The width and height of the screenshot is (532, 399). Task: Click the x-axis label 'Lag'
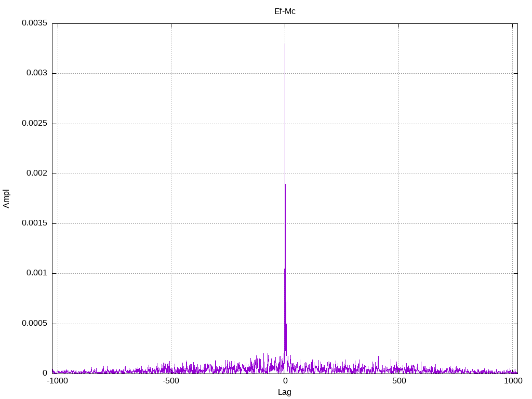[284, 392]
